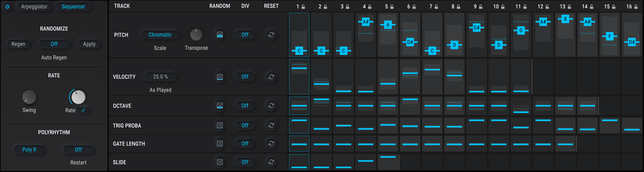Click the lock icon on step 7
The image size is (644, 172).
(x=436, y=7)
